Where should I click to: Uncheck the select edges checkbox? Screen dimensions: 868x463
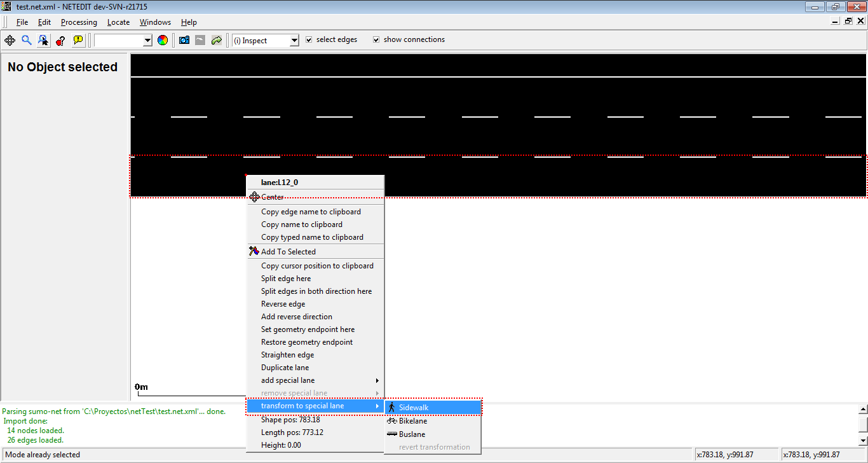(x=309, y=39)
